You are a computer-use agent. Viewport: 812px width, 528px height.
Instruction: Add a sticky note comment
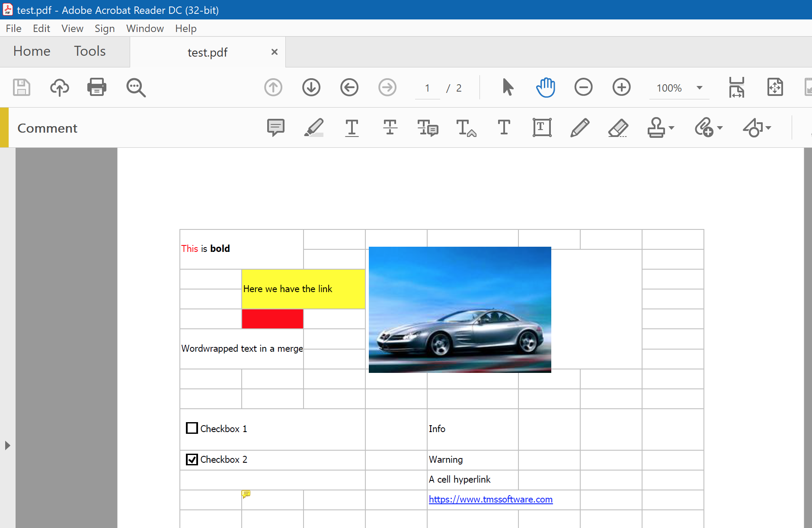click(x=275, y=127)
